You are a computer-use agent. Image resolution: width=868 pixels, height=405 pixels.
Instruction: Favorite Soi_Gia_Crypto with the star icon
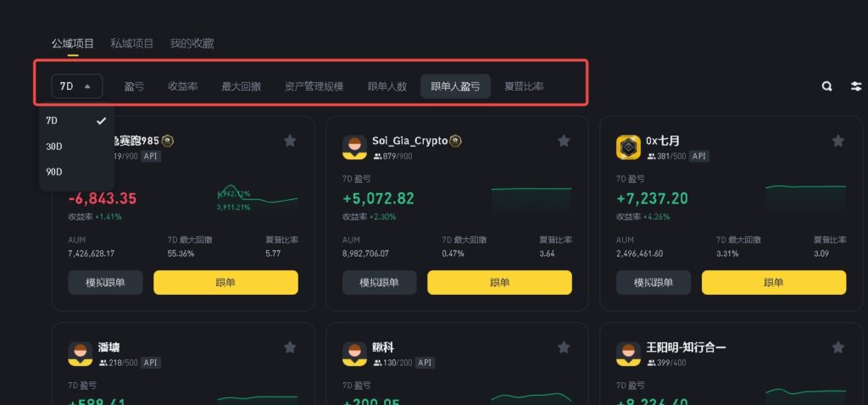[x=564, y=141]
